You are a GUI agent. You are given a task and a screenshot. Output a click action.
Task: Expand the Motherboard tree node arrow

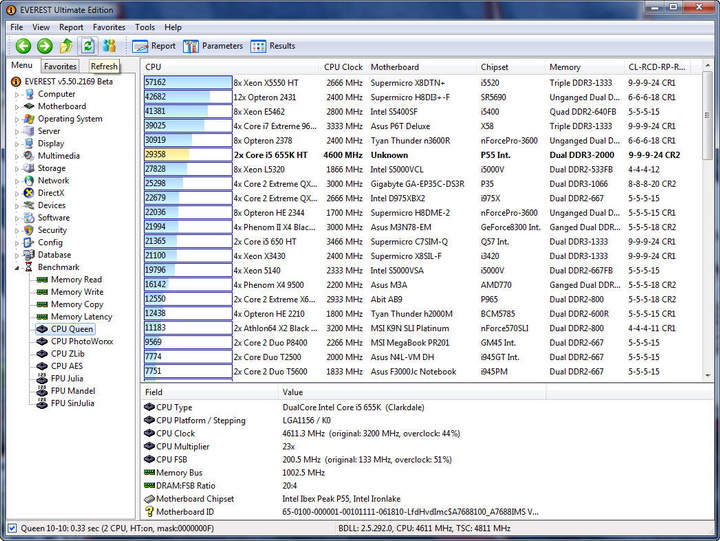point(17,107)
